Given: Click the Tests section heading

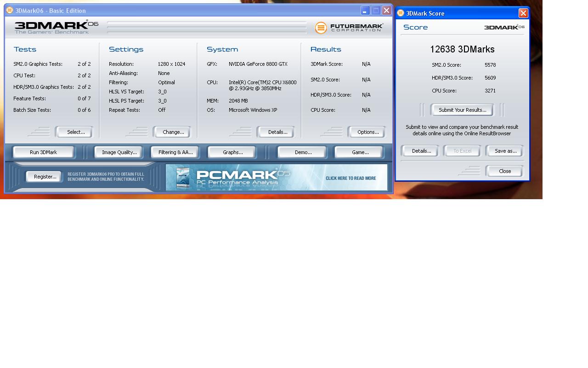Looking at the screenshot, I should tap(25, 49).
